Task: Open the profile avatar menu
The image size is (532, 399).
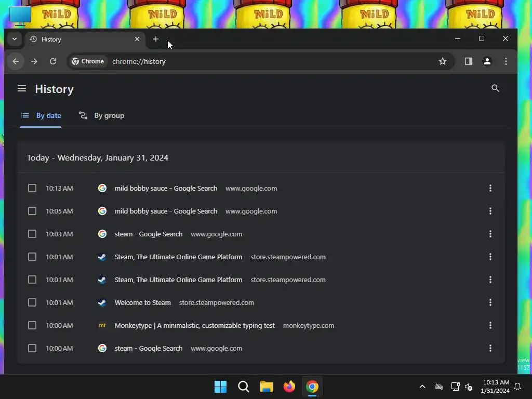Action: point(487,61)
